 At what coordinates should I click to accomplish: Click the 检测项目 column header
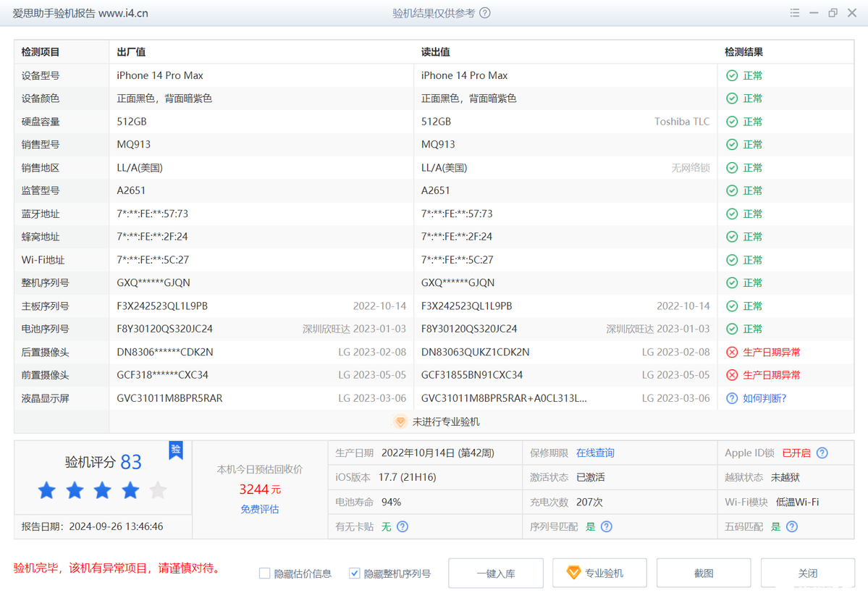coord(41,52)
